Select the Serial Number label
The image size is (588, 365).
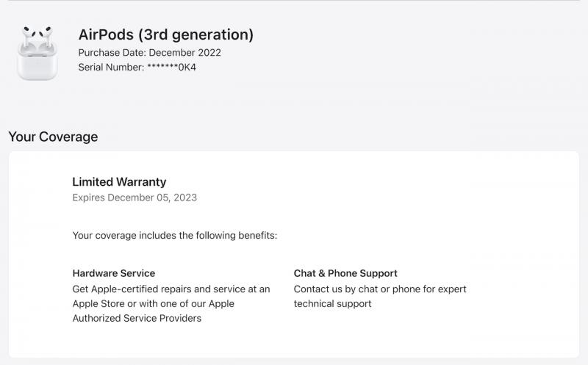[x=111, y=68]
